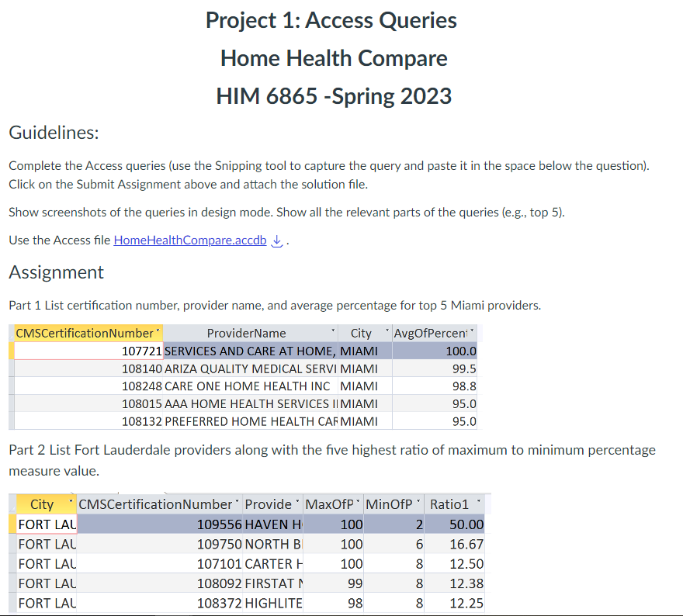Select the ARIZA QUALITY MEDICAL provider cell
683x616 pixels.
[251, 369]
